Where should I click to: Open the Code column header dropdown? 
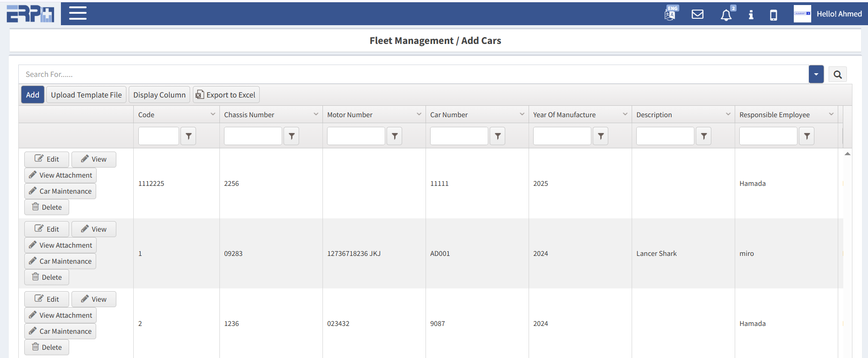213,114
